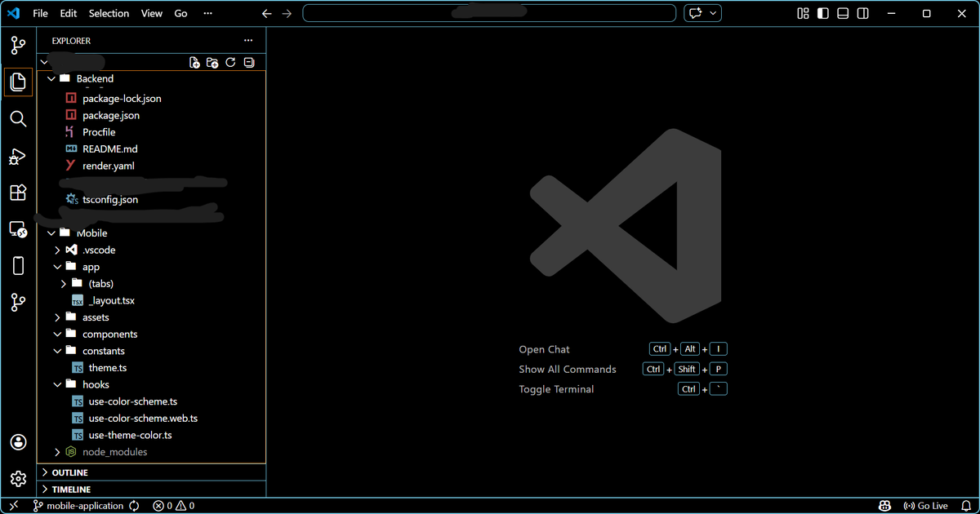This screenshot has width=980, height=514.
Task: Open Explorer views and more actions ellipsis
Action: [x=248, y=40]
